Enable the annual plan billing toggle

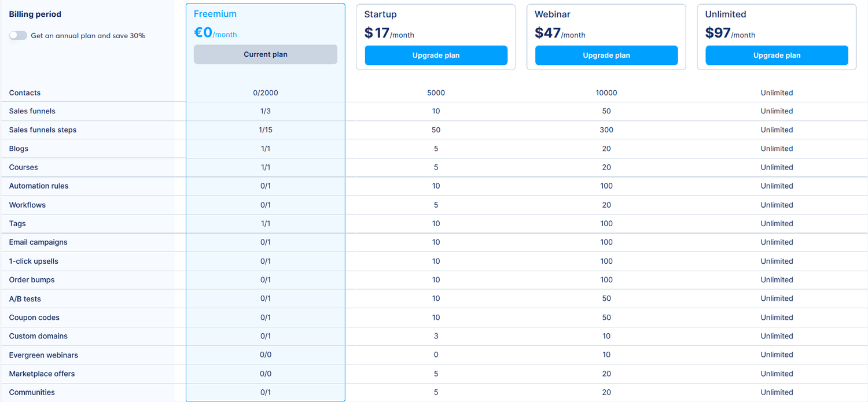18,35
